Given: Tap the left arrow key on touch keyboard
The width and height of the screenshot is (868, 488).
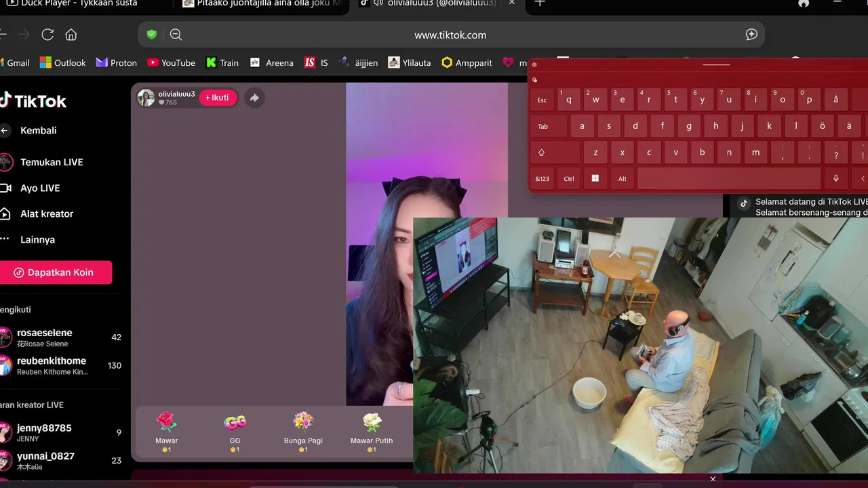Looking at the screenshot, I should pos(860,179).
